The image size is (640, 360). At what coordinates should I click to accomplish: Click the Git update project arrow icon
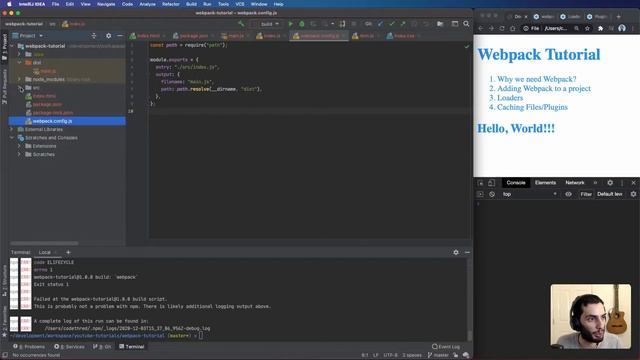point(380,24)
